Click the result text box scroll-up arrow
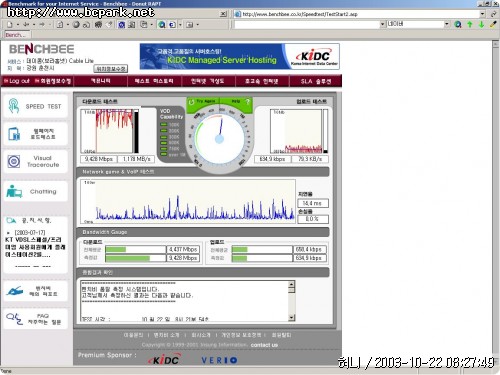 pyautogui.click(x=292, y=284)
